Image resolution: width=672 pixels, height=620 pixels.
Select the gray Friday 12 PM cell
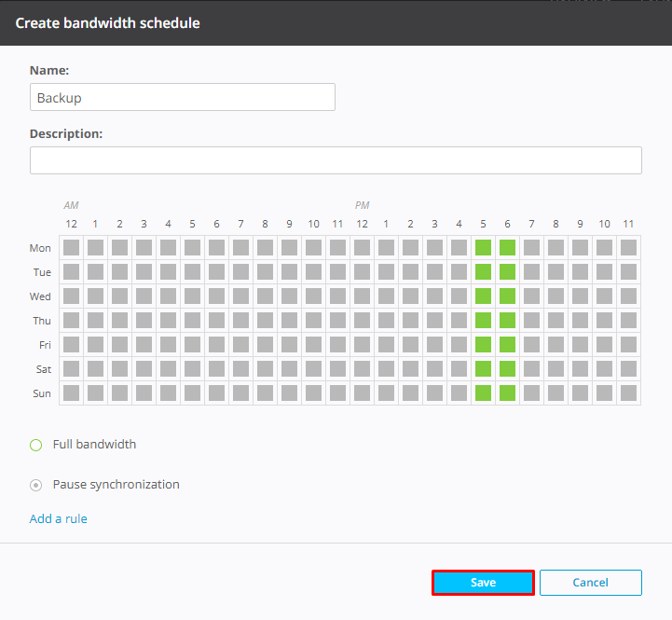tap(362, 345)
